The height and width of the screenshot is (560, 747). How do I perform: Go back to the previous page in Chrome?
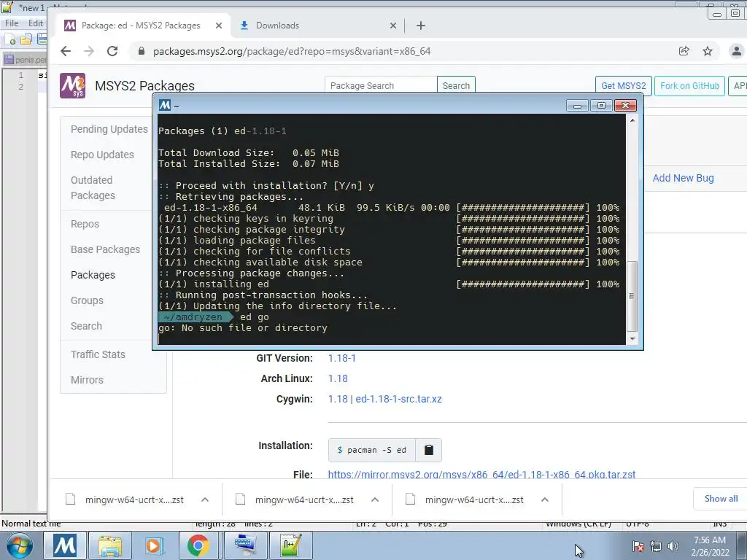click(x=66, y=51)
